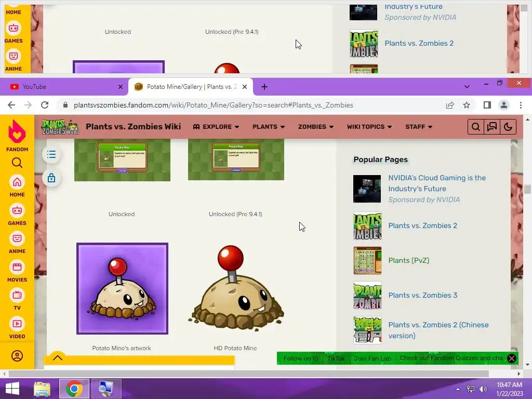This screenshot has width=532, height=399.
Task: Open Chrome side panel icon
Action: [487, 105]
